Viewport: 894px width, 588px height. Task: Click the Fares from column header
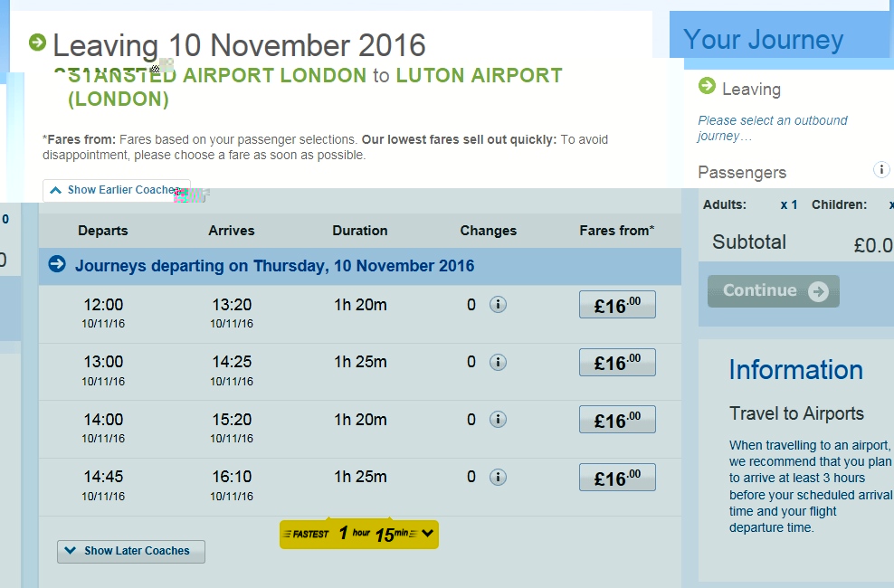[x=617, y=231]
